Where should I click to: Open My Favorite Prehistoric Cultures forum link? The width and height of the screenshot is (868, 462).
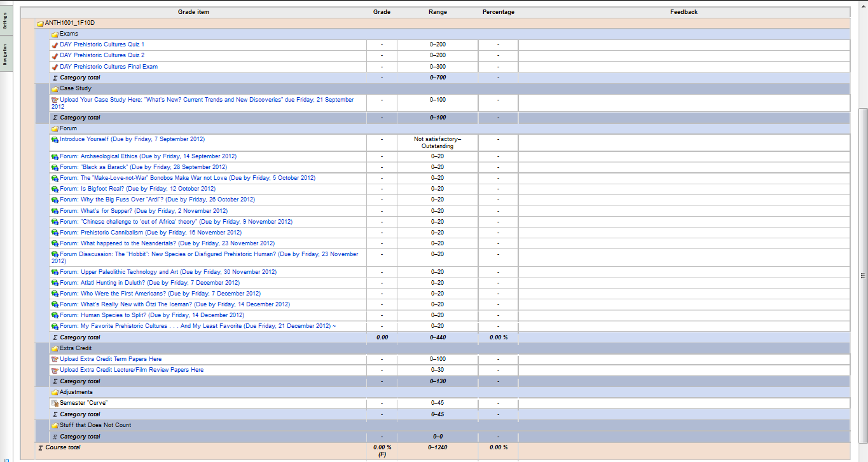coord(198,326)
